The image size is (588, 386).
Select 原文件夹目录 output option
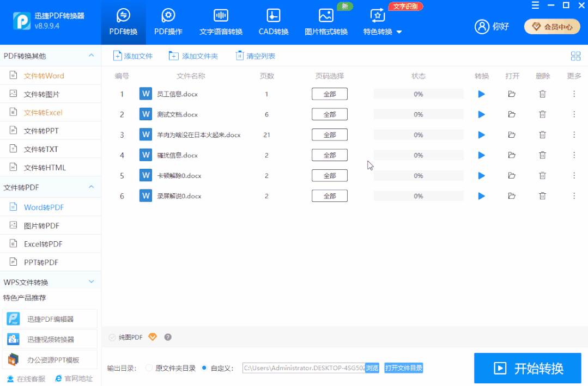tap(149, 368)
